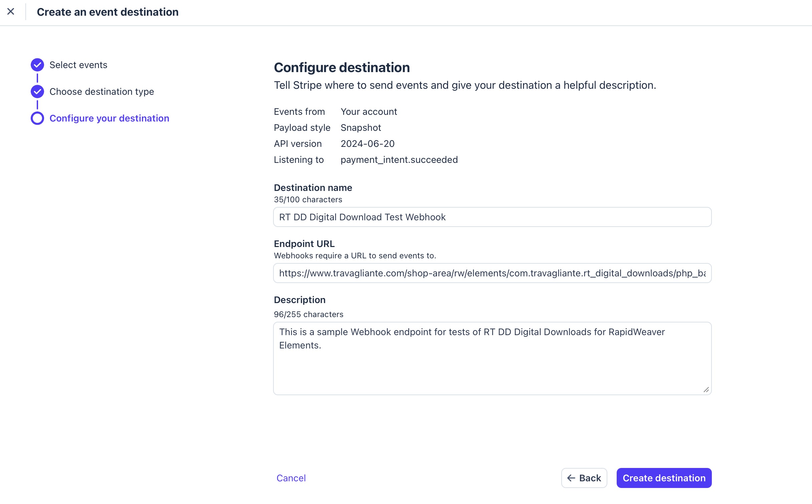Click the Destination name label

(x=313, y=188)
